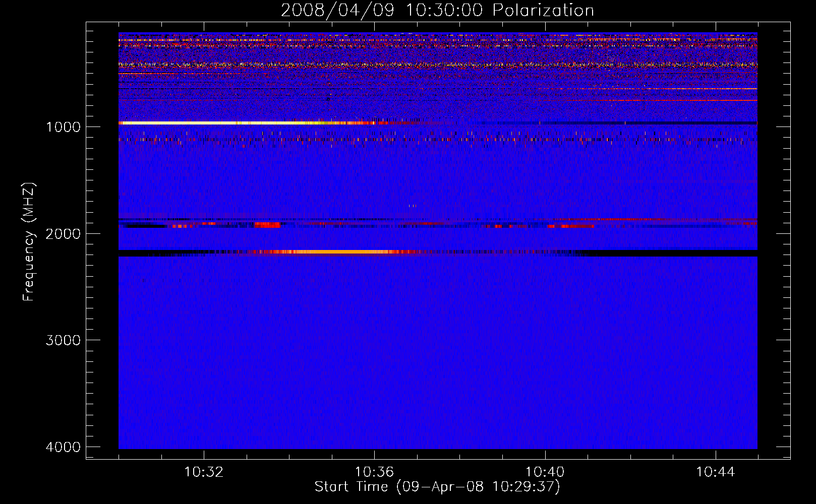Click the 10:40 time tick label
The height and width of the screenshot is (504, 816).
545,472
